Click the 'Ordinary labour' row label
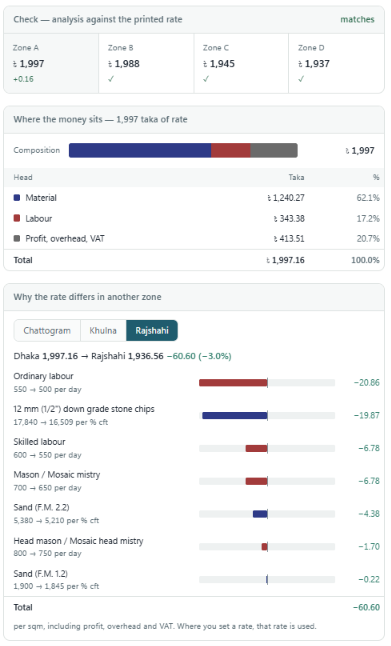This screenshot has height=646, width=391. pos(43,376)
